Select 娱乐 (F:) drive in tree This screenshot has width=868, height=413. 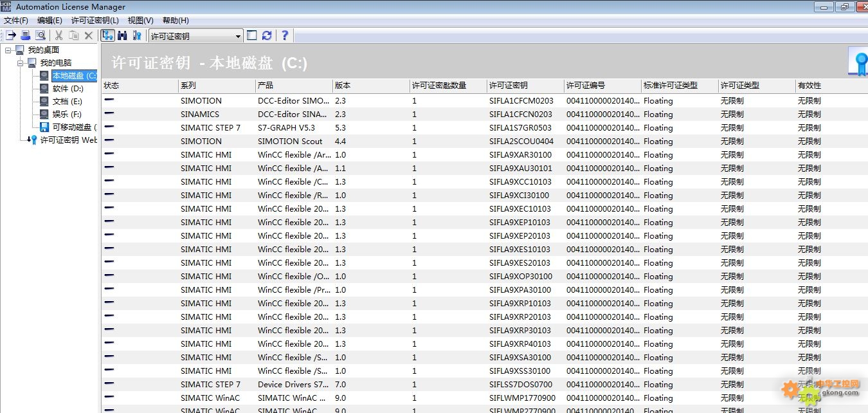(x=67, y=115)
